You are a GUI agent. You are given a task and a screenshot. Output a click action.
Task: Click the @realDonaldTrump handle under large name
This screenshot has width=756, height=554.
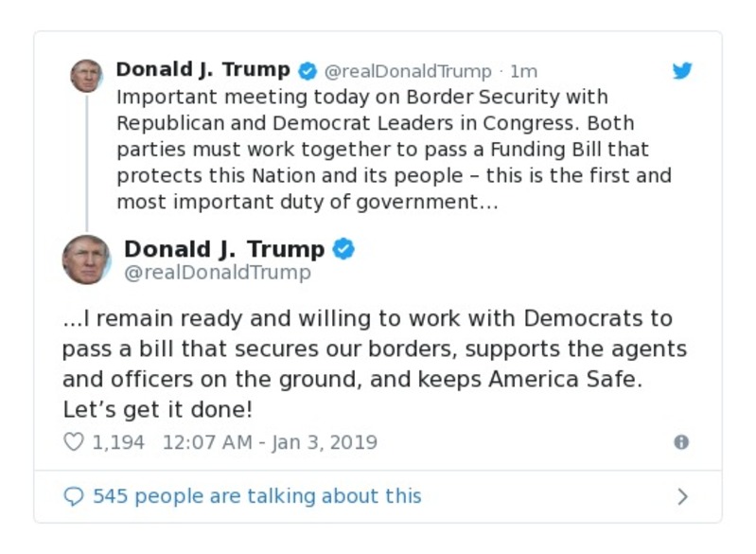217,273
